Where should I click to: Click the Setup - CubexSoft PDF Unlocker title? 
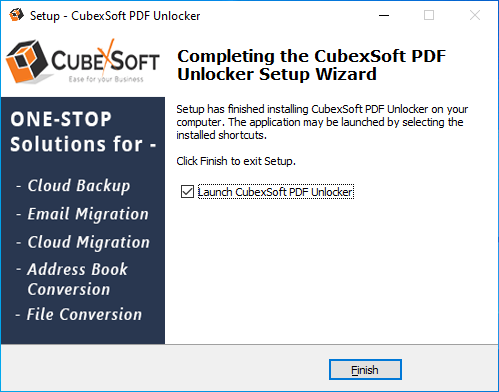pyautogui.click(x=115, y=16)
